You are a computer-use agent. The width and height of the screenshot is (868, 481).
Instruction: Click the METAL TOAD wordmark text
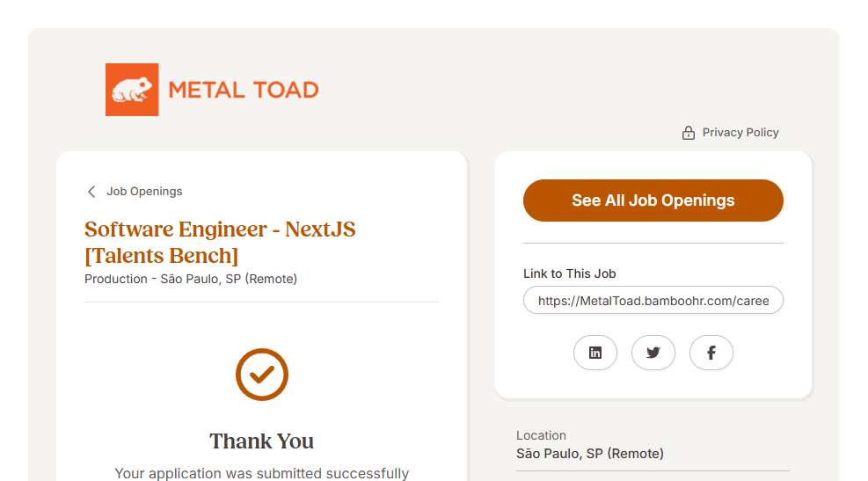click(x=244, y=90)
